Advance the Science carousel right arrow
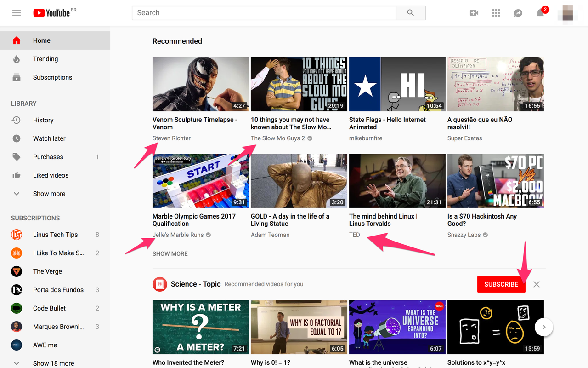The height and width of the screenshot is (368, 588). [x=544, y=327]
